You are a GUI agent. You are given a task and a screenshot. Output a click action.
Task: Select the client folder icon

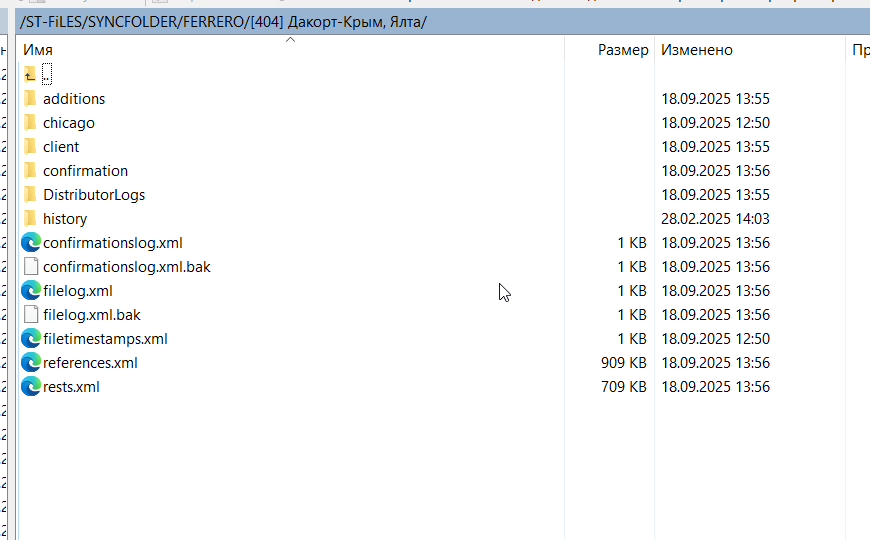tap(30, 147)
